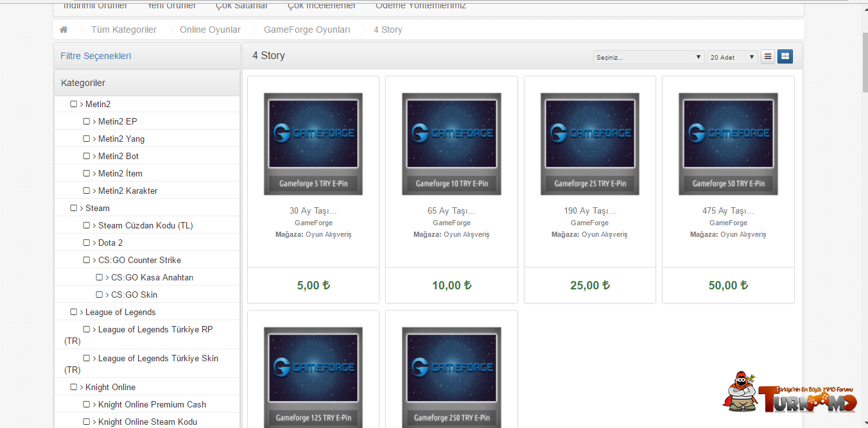Screen dimensions: 868x428
Task: Tick the Steam Cüzdan Kodu (TL) checkbox
Action: coord(87,225)
